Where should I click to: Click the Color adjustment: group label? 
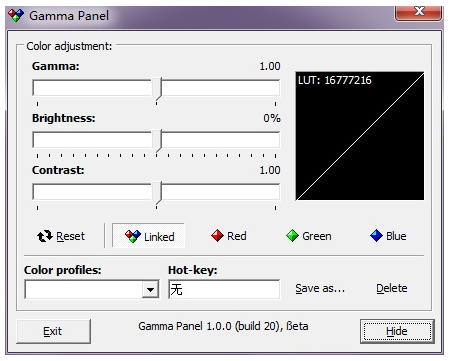click(x=69, y=46)
